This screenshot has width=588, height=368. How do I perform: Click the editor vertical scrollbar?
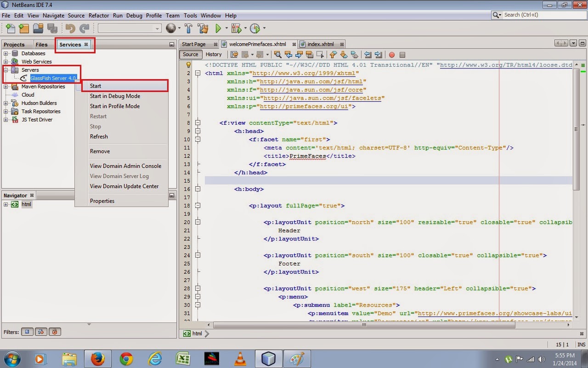[577, 130]
